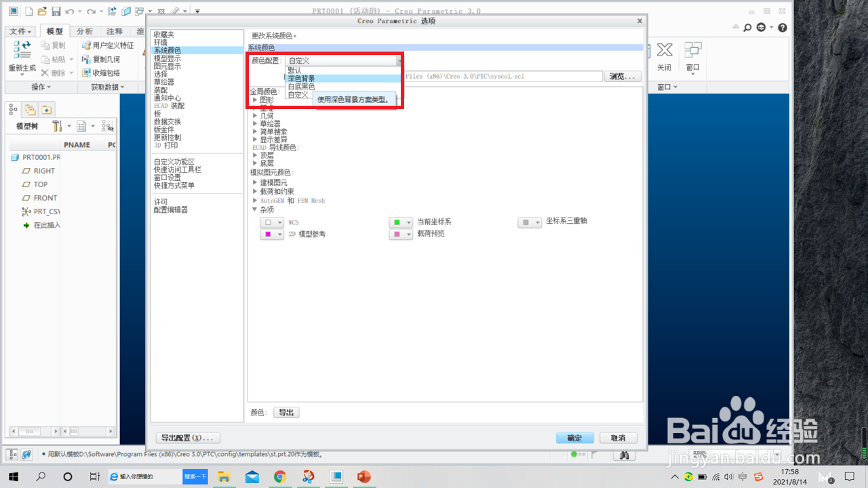Expand the 载荷和约束 color group

pos(255,192)
